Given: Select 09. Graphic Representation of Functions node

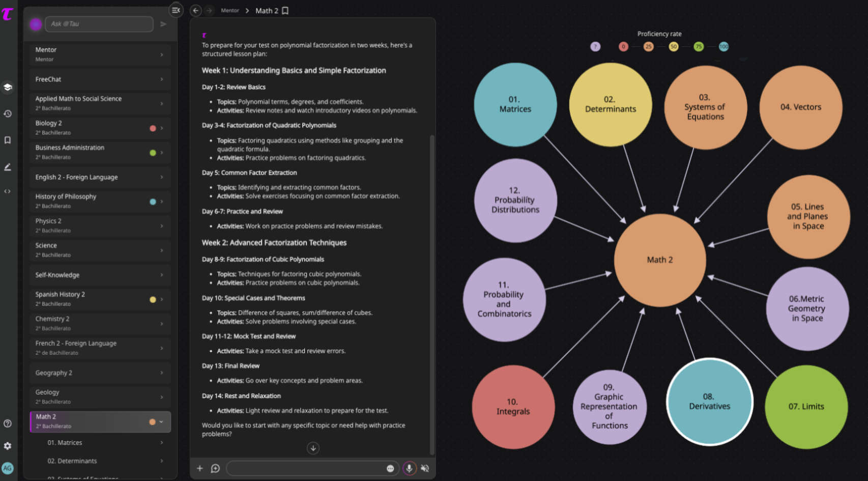Looking at the screenshot, I should (610, 407).
